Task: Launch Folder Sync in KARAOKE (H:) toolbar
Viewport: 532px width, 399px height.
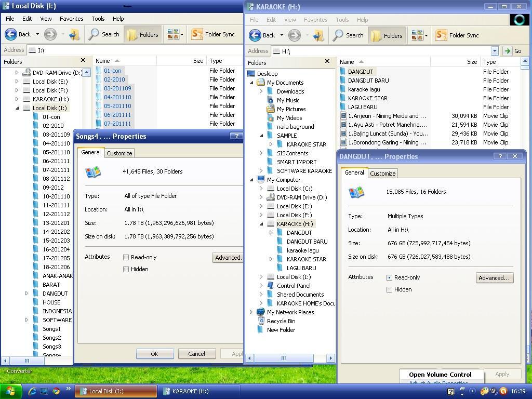Action: [x=457, y=35]
